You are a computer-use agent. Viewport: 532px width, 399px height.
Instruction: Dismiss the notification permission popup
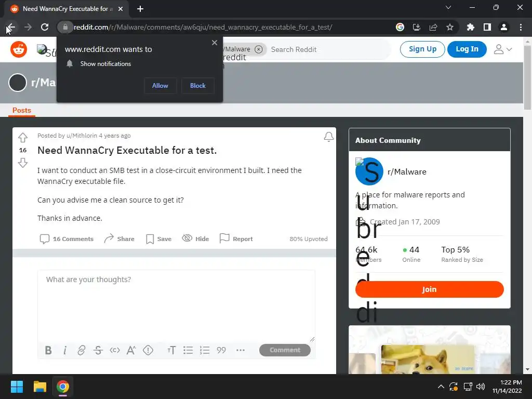click(215, 43)
